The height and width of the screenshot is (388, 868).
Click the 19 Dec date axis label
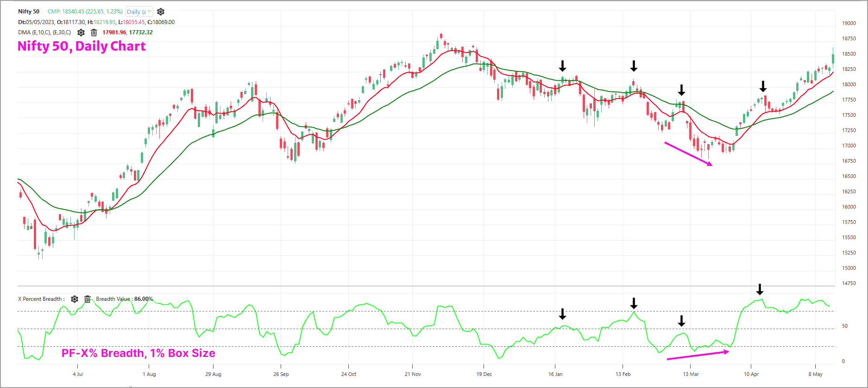484,374
